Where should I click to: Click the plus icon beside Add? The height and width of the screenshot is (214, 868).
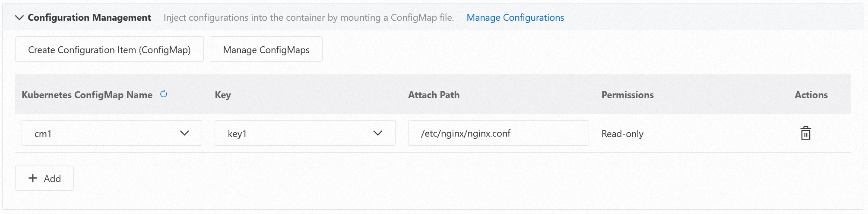[33, 178]
